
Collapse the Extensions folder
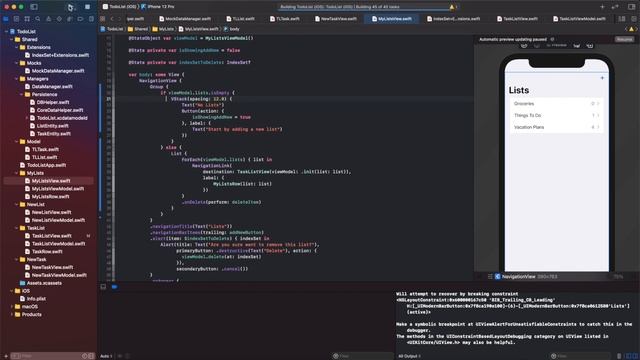tap(17, 47)
